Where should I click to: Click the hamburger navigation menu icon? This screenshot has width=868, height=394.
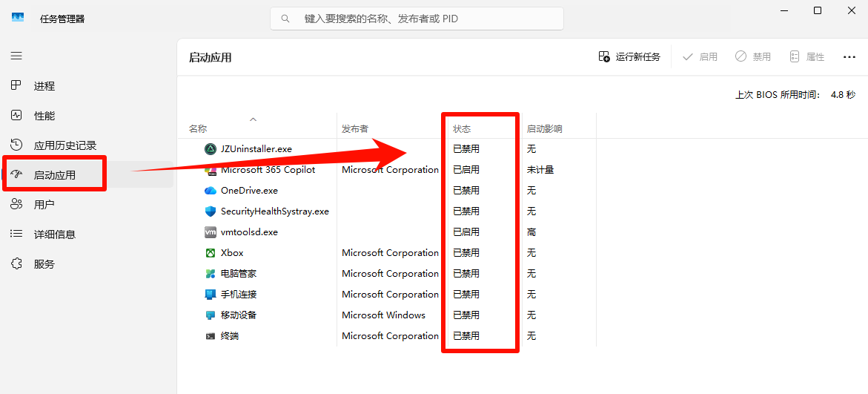tap(16, 56)
